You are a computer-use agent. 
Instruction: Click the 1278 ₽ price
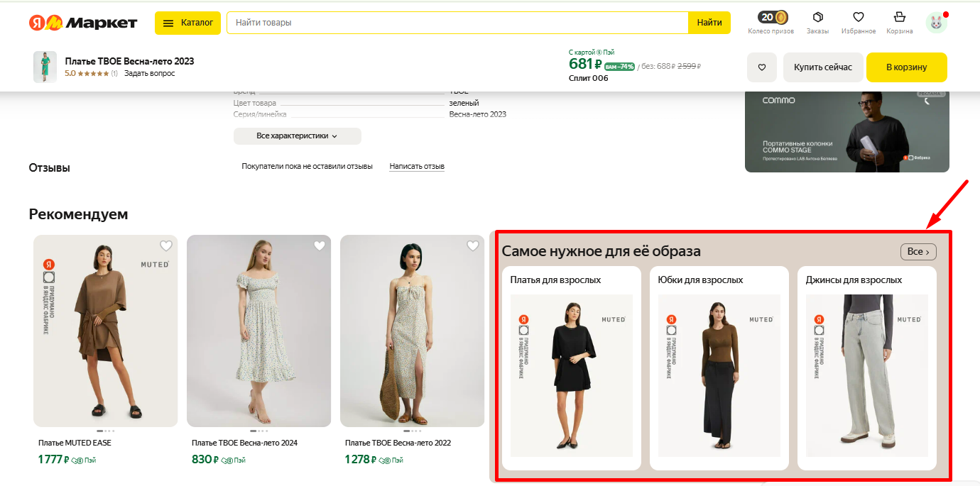(360, 459)
